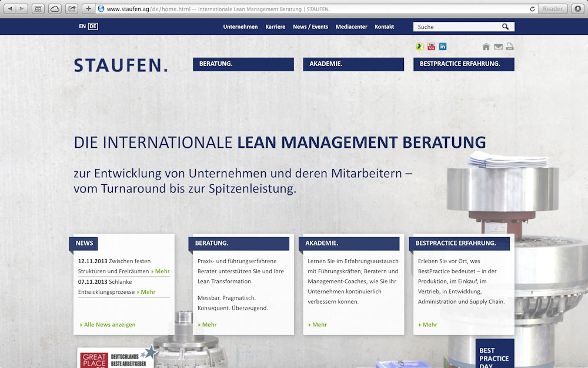
Task: Reload the page with refresh icon
Action: (x=532, y=9)
